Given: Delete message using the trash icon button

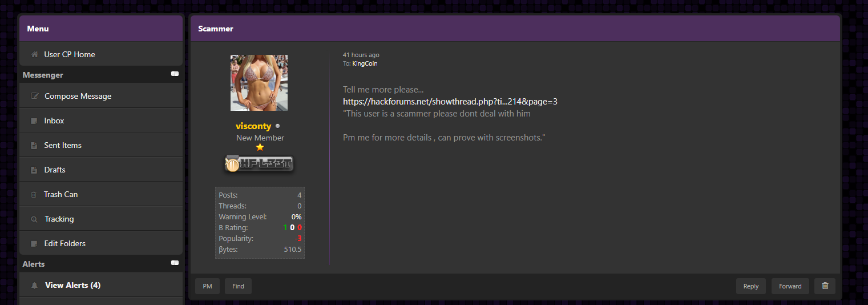Looking at the screenshot, I should tap(825, 286).
